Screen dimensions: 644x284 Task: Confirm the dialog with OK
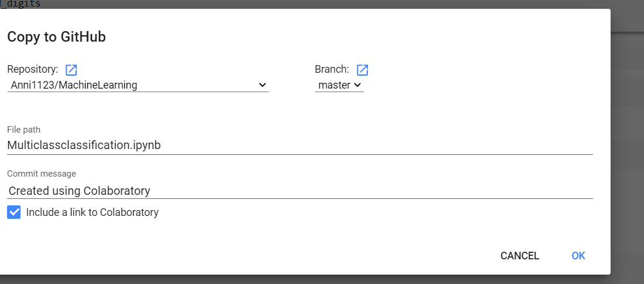(578, 256)
